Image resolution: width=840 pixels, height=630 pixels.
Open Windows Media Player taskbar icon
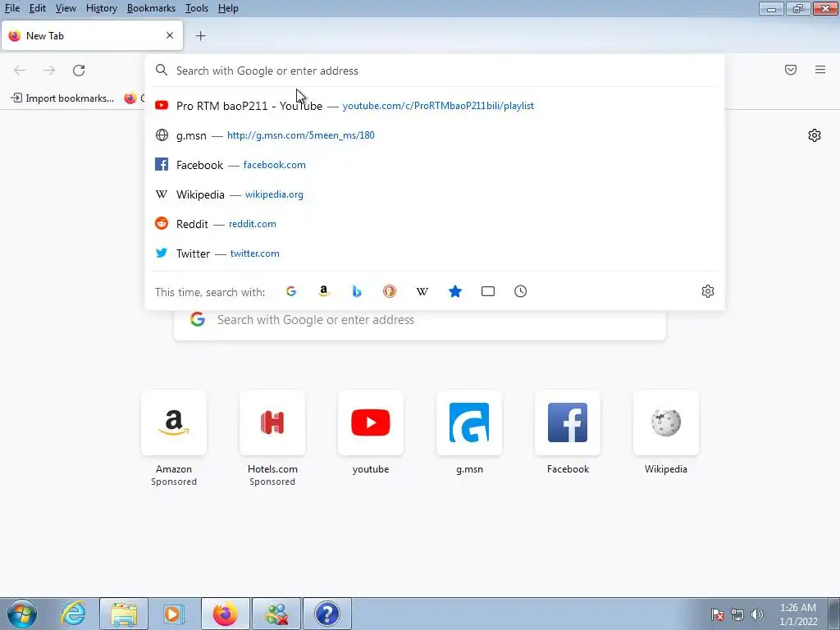(173, 614)
